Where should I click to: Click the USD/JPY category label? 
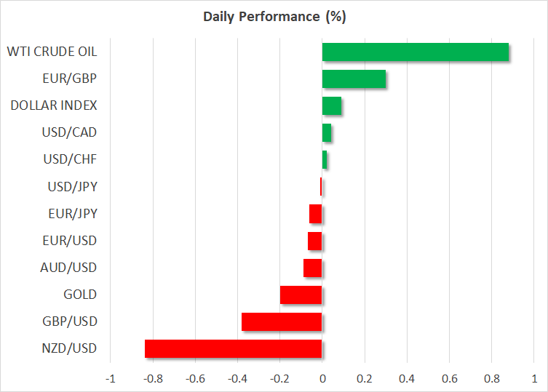(x=72, y=187)
